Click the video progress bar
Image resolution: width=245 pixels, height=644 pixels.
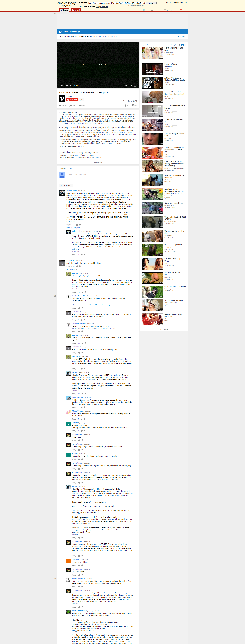tap(98, 83)
